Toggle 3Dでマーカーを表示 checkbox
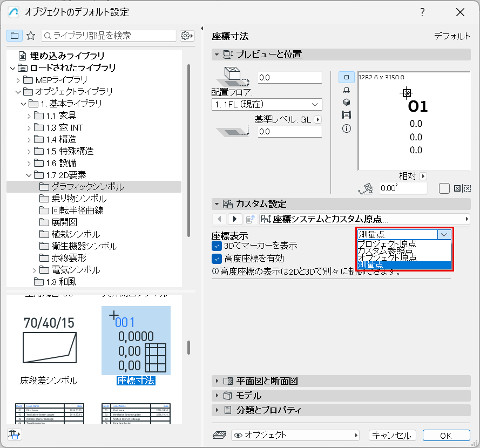 [x=217, y=246]
